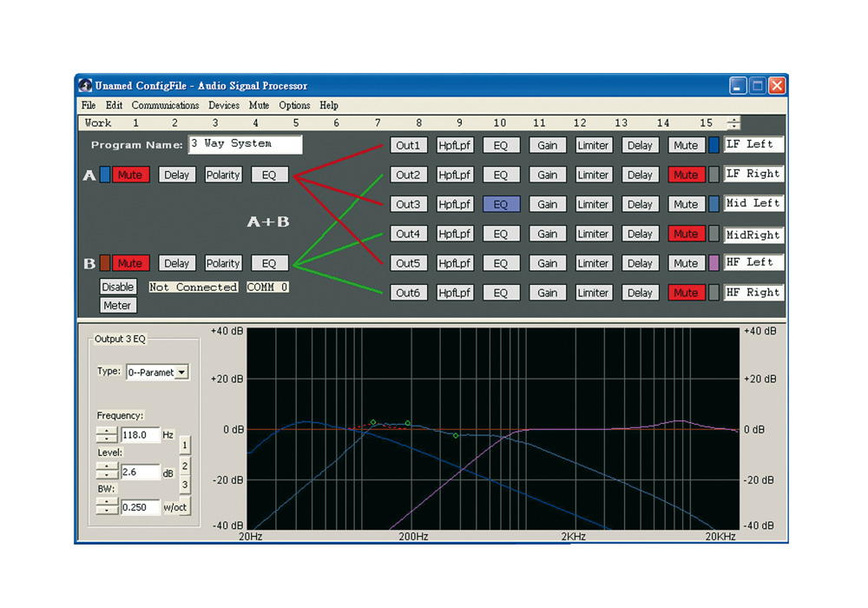Image resolution: width=868 pixels, height=608 pixels.
Task: Toggle Mute on the LF Right output
Action: click(x=685, y=175)
